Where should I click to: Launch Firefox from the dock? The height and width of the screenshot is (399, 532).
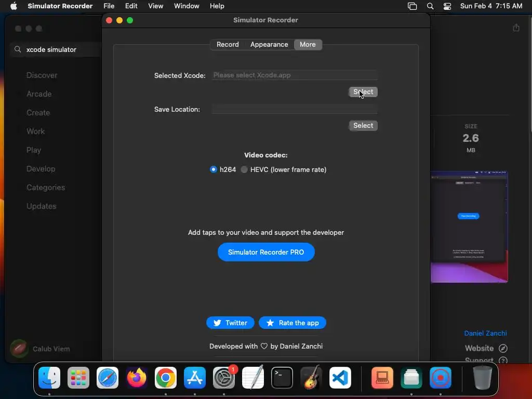tap(137, 378)
